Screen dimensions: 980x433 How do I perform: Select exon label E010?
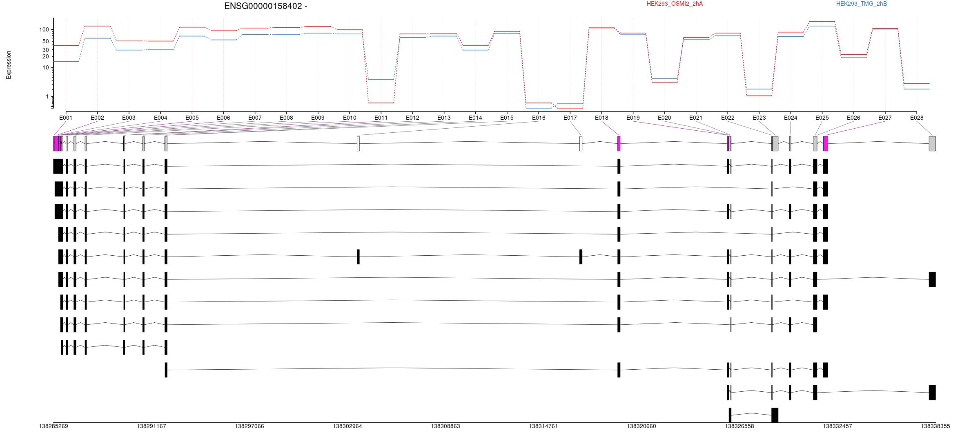[x=350, y=118]
